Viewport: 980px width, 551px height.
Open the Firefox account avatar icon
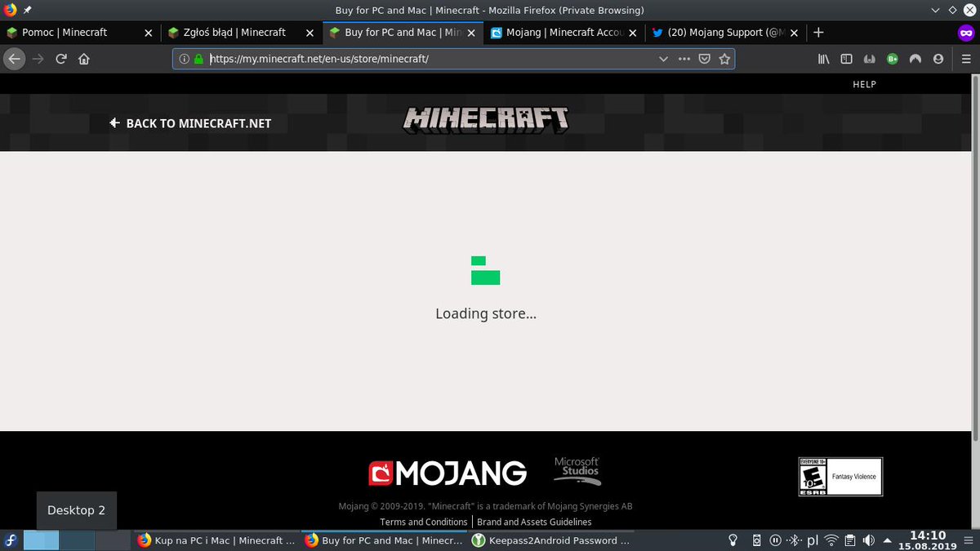click(x=938, y=59)
